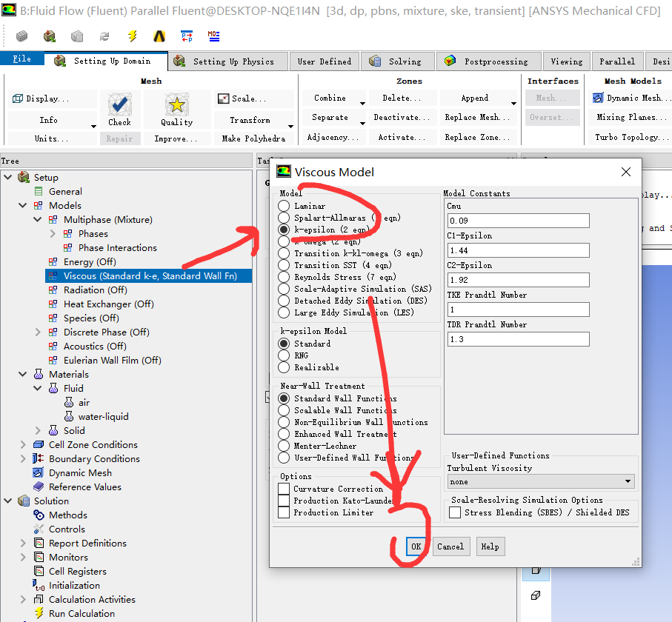The height and width of the screenshot is (622, 672).
Task: Click the gray mesh cube toolbar icon
Action: coord(22,36)
